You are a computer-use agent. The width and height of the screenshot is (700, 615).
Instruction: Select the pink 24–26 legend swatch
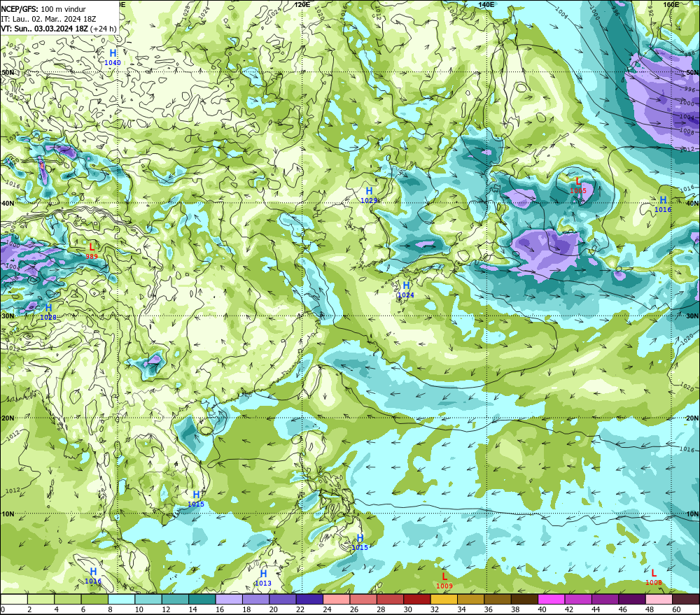pos(336,599)
